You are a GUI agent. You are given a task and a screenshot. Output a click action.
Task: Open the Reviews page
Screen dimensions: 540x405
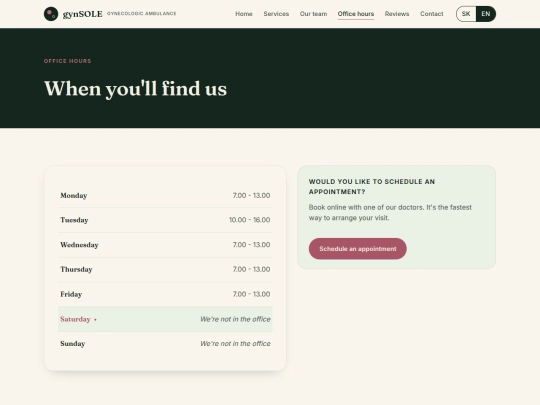(x=397, y=14)
